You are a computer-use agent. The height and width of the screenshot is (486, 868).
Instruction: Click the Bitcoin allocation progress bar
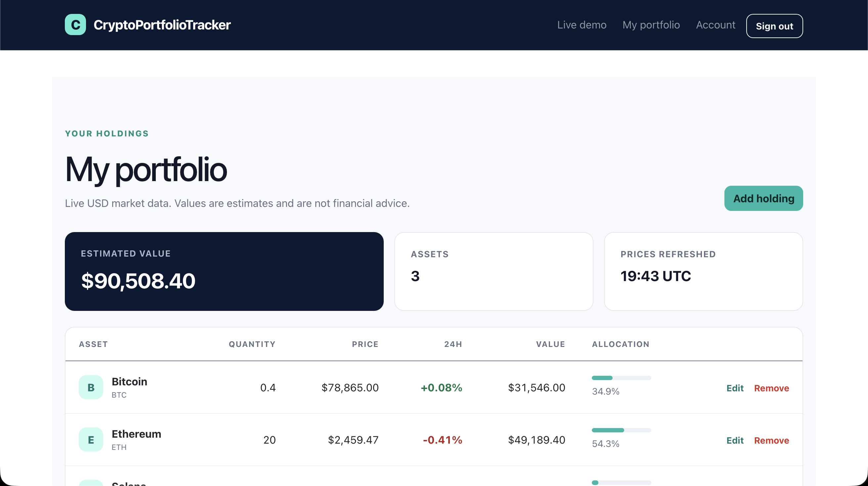pyautogui.click(x=621, y=378)
